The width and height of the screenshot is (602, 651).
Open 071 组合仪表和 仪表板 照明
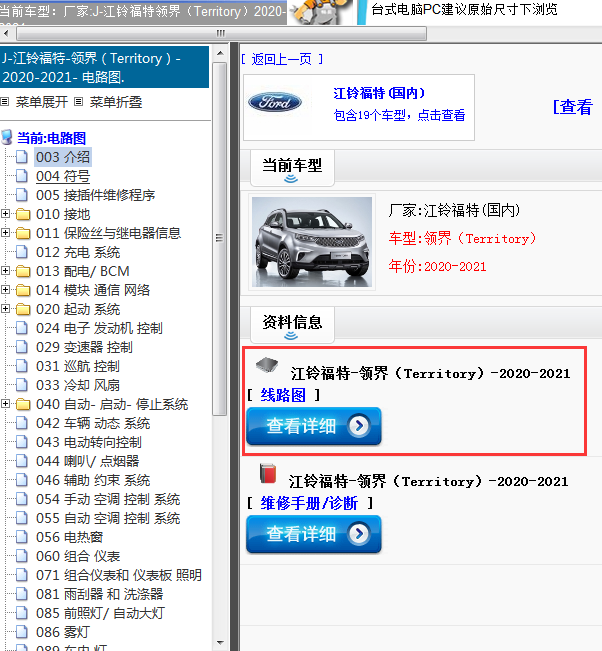tap(119, 575)
